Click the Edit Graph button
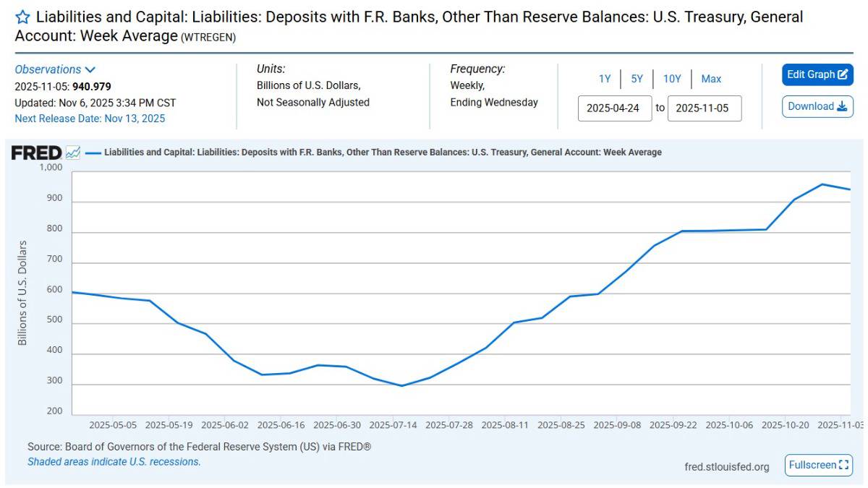 coord(817,74)
